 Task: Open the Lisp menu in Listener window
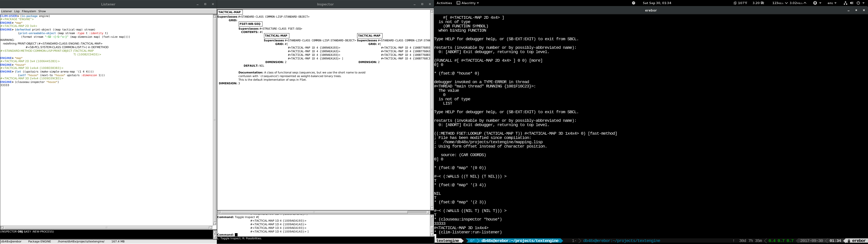click(x=17, y=11)
